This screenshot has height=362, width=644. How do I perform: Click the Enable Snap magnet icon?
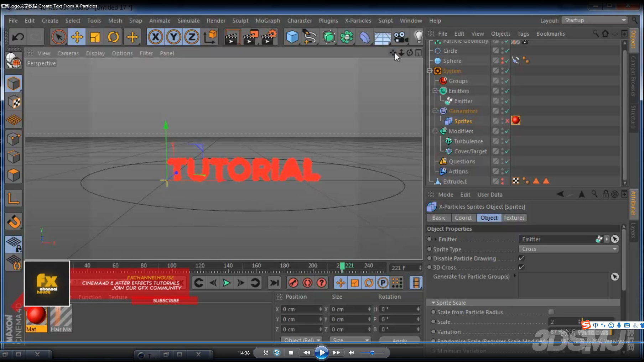(x=14, y=221)
